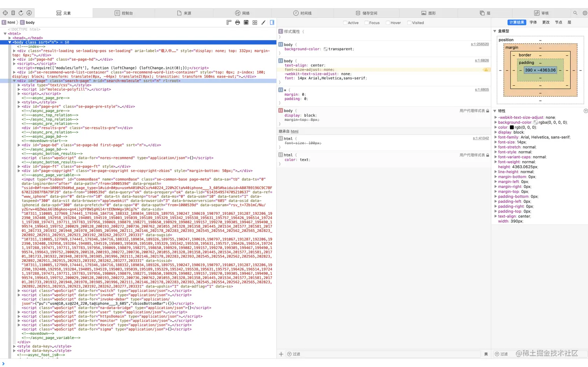Click the black rgb(0, 0, 0) swatch
The height and width of the screenshot is (367, 588).
512,127
